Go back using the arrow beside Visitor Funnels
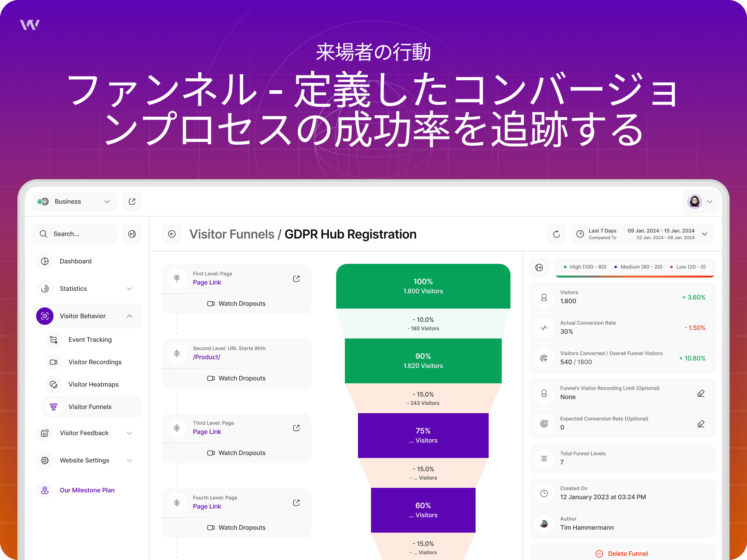747x560 pixels. click(x=172, y=234)
